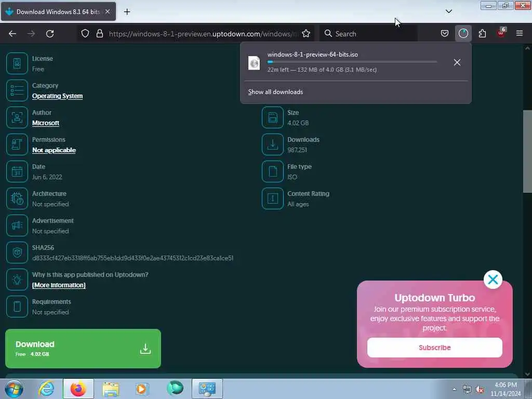The height and width of the screenshot is (399, 532).
Task: Show hidden system tray icons
Action: (x=454, y=389)
